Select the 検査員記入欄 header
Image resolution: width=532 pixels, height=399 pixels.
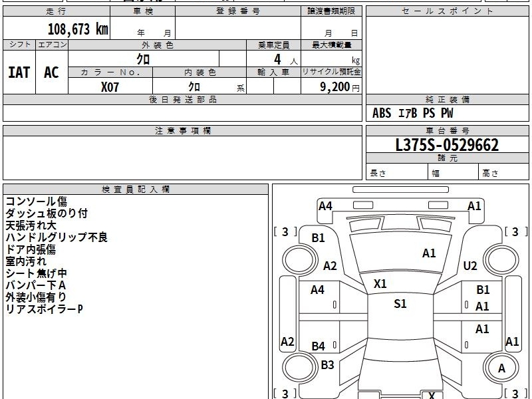click(x=136, y=190)
